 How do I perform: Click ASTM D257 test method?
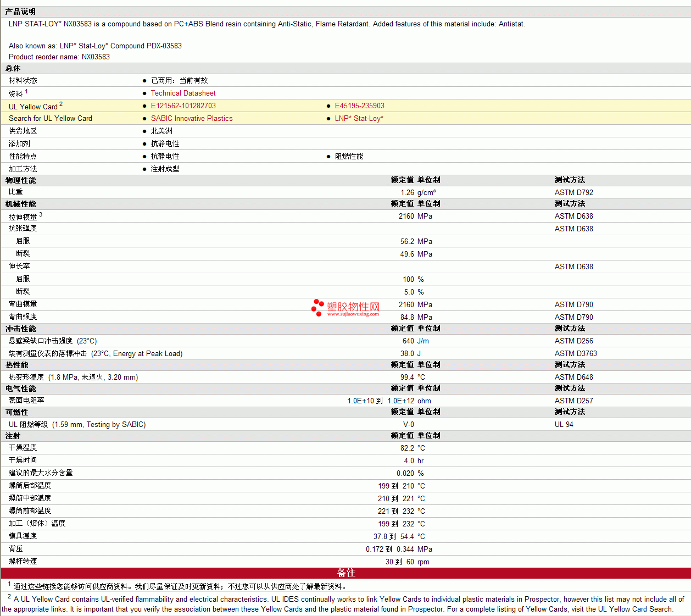573,401
